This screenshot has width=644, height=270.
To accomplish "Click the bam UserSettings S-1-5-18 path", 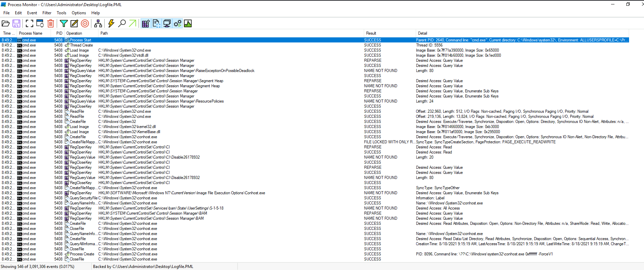I will click(161, 208).
